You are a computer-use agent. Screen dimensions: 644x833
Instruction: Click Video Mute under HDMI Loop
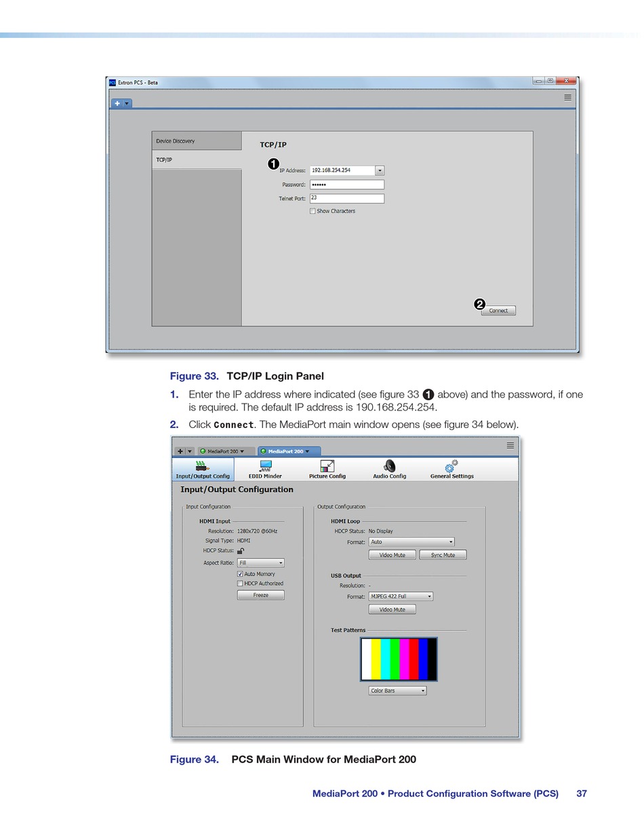click(x=392, y=555)
